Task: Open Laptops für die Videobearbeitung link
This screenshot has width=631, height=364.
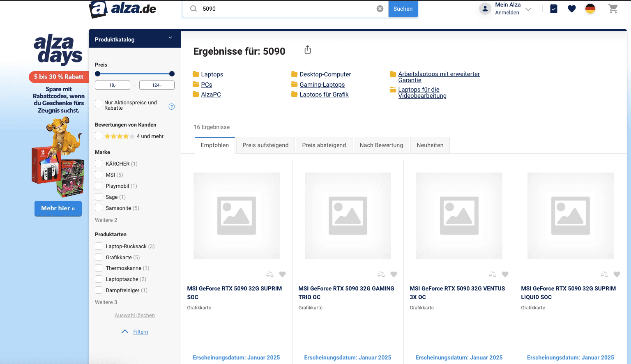Action: pyautogui.click(x=422, y=92)
